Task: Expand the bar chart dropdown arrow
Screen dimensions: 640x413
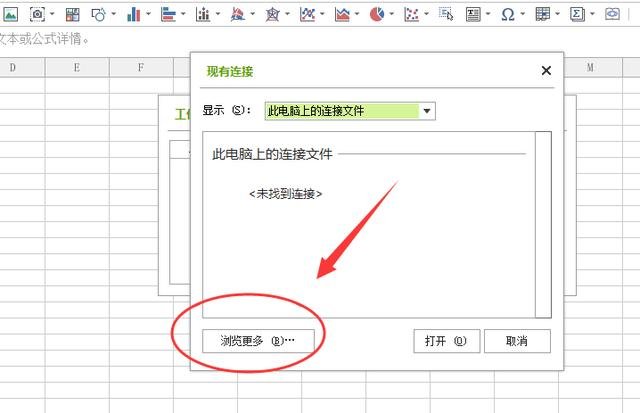Action: coord(183,14)
